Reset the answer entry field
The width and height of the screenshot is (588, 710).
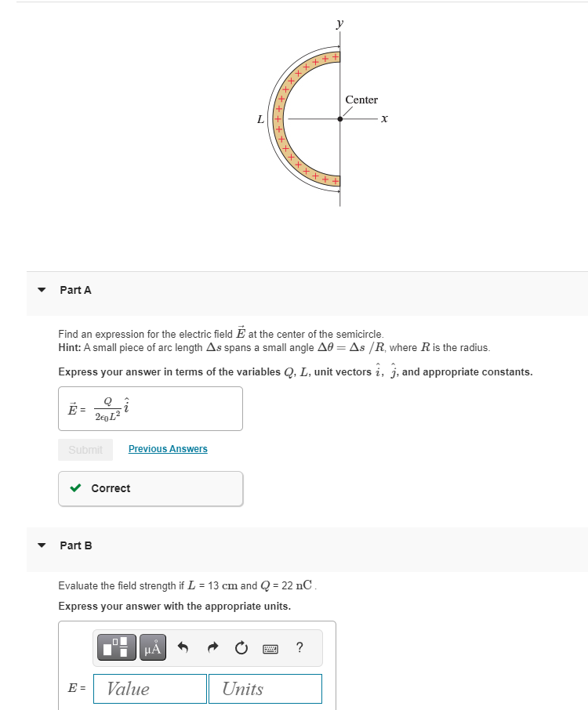pyautogui.click(x=240, y=647)
